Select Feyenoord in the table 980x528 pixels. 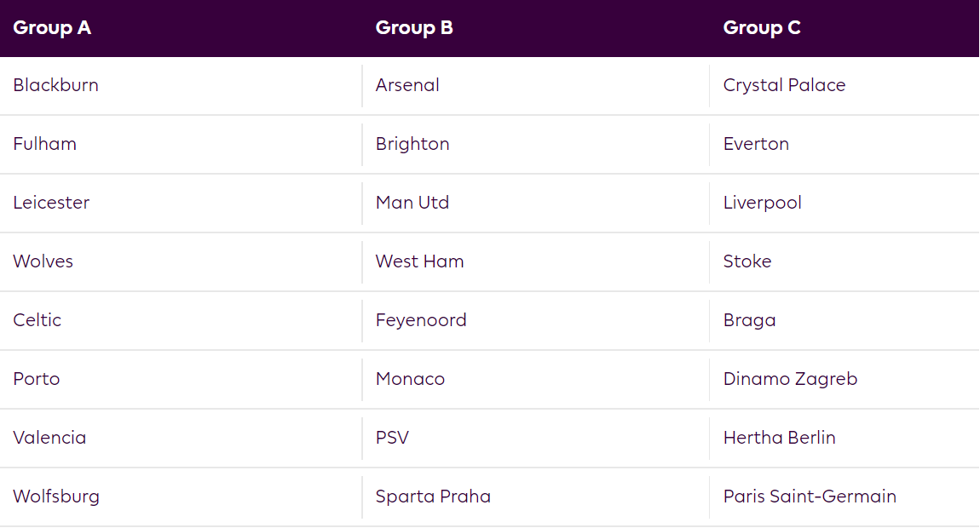[x=421, y=320]
